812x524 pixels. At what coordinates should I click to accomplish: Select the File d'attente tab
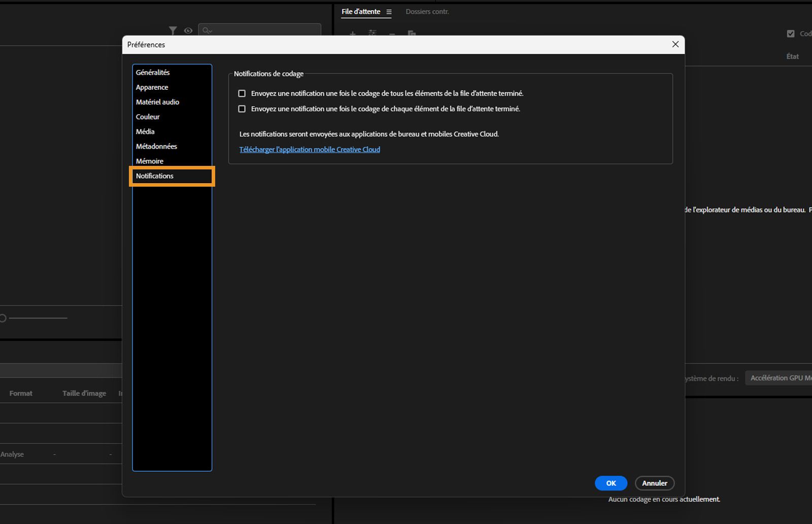click(361, 11)
